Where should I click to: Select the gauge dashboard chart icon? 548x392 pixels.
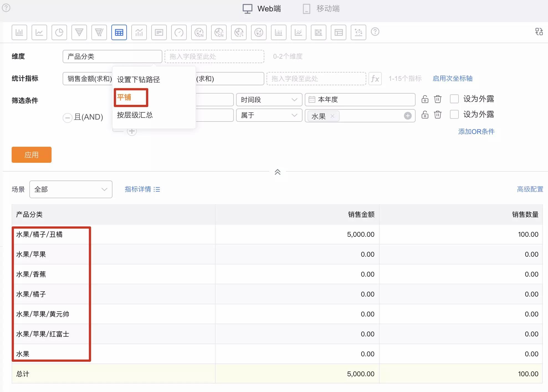[179, 32]
